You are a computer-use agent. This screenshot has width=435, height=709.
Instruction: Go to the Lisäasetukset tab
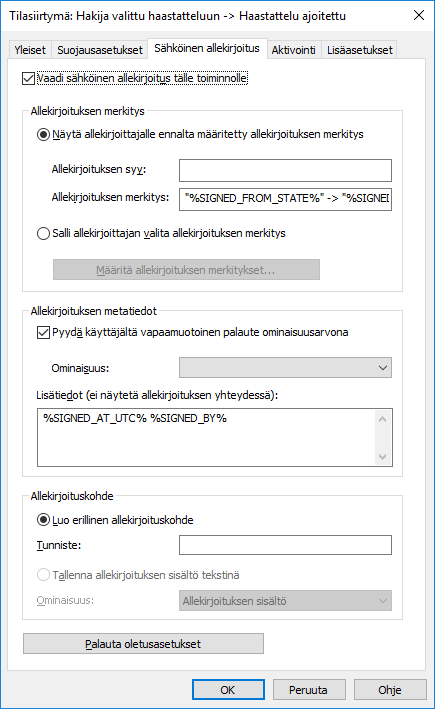[x=359, y=50]
